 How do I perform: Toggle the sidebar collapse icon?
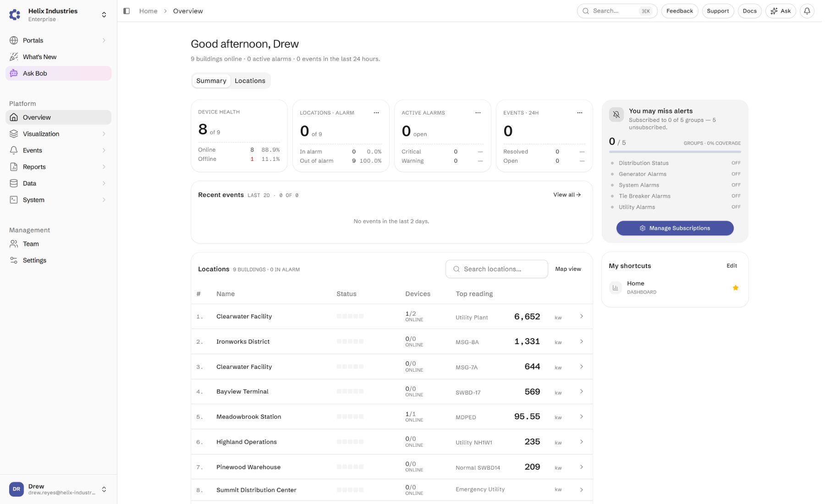(126, 11)
